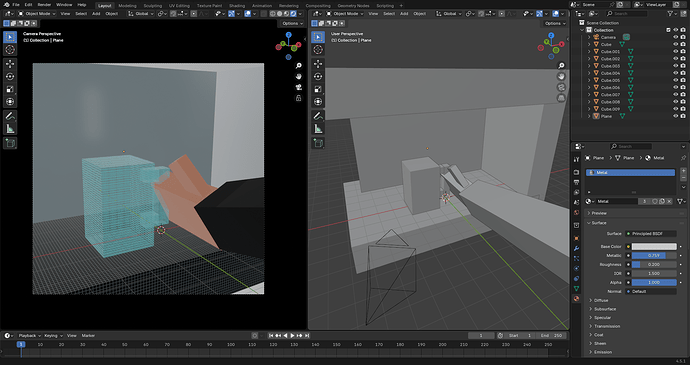Collapse the Collection in outliner
The image size is (690, 365).
583,30
